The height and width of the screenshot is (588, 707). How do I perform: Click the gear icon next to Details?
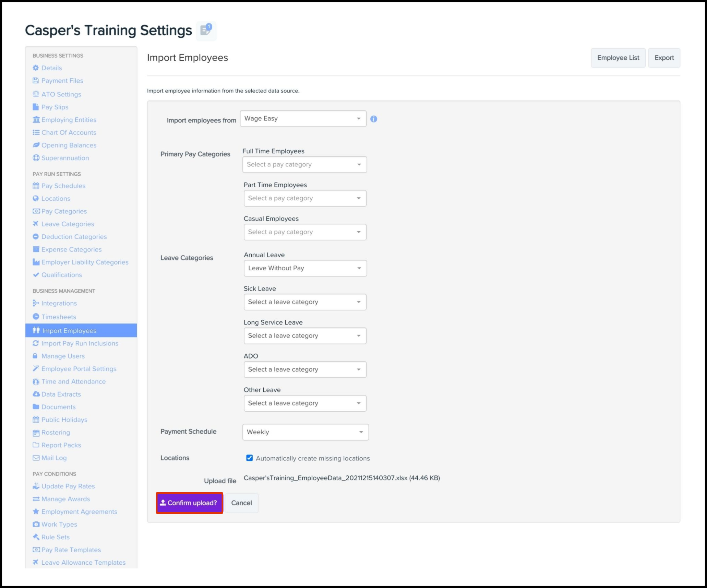pos(36,68)
